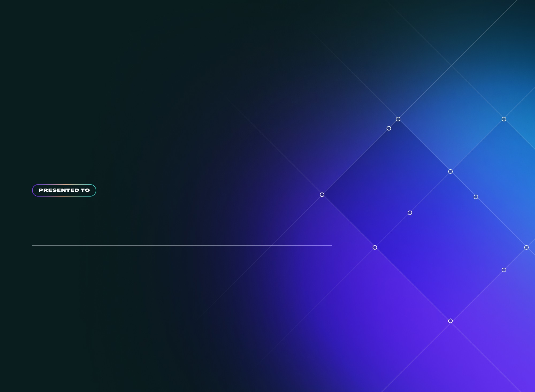The width and height of the screenshot is (535, 392).
Task: Click the "PRESENTED TO" pill label
Action: tap(64, 190)
